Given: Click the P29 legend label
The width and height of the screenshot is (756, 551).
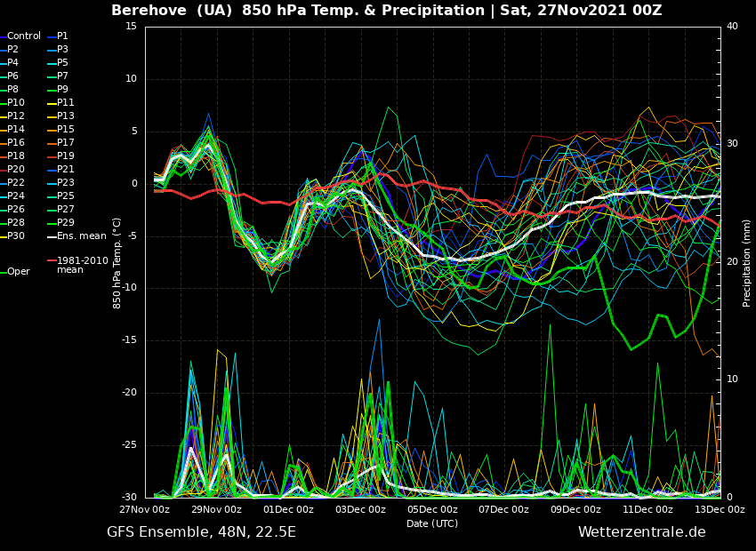Looking at the screenshot, I should [66, 223].
